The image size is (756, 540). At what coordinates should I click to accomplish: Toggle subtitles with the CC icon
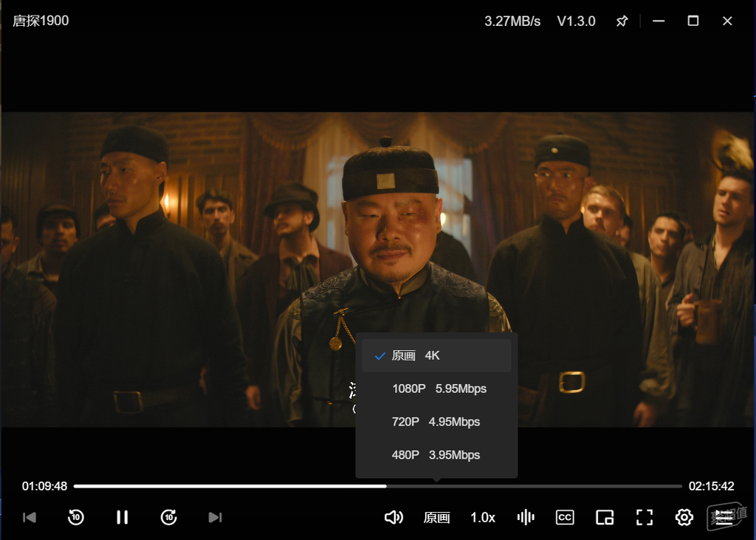pyautogui.click(x=565, y=517)
